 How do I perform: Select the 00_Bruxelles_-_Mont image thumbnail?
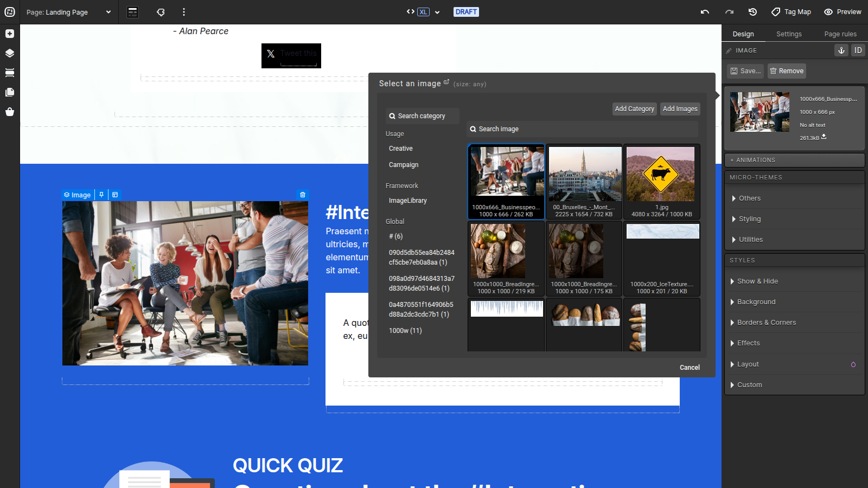tap(584, 182)
